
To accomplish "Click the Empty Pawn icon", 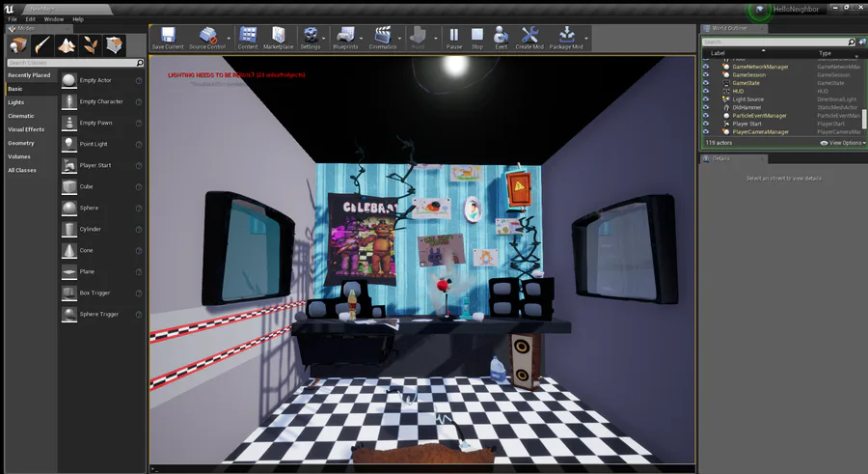I will 69,123.
